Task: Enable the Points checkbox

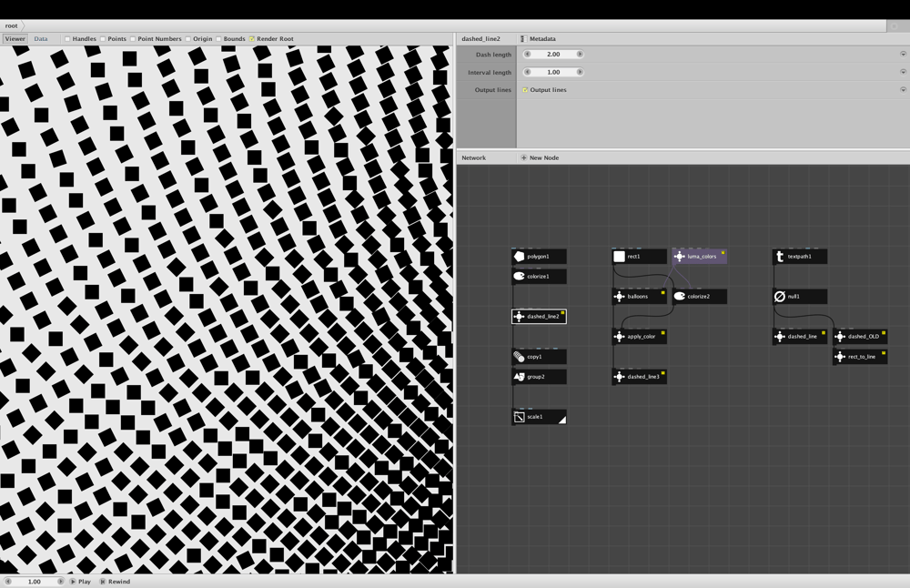Action: 103,39
